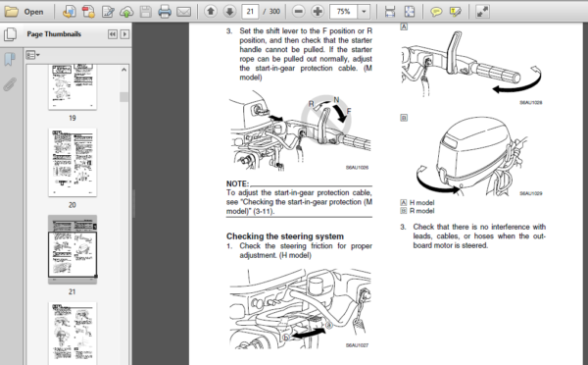Image resolution: width=588 pixels, height=365 pixels.
Task: Select the page 21 thumbnail
Action: (x=73, y=249)
